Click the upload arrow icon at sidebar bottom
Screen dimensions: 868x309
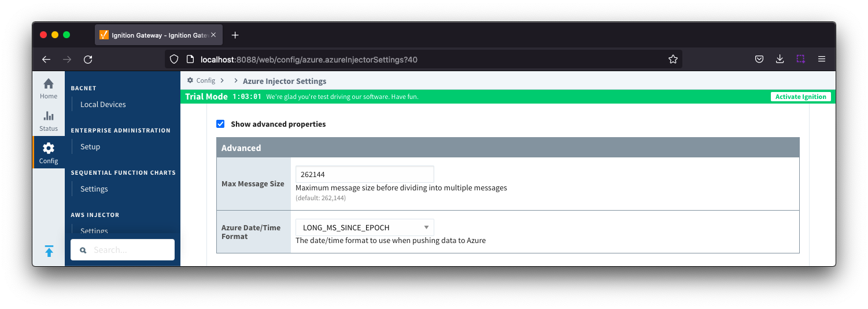(x=49, y=251)
